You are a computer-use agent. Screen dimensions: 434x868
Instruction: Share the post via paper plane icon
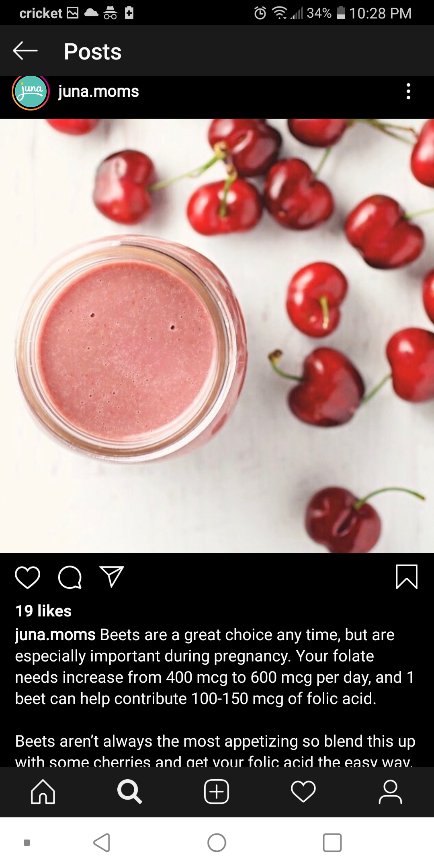tap(111, 577)
